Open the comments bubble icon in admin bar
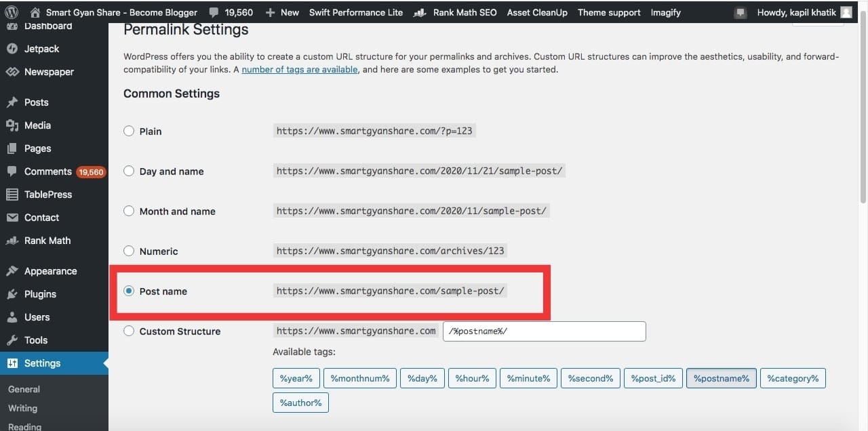This screenshot has height=431, width=868. click(214, 12)
